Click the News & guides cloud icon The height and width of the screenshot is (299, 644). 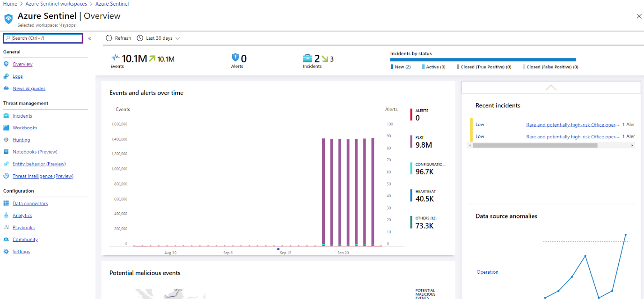point(6,88)
